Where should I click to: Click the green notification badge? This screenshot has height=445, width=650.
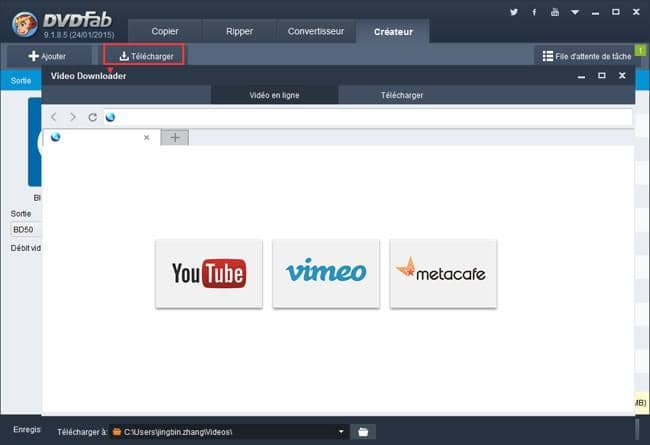coord(640,50)
